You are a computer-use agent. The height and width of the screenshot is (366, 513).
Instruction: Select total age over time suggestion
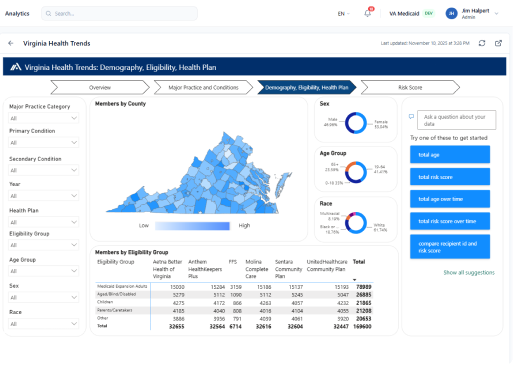pos(450,199)
